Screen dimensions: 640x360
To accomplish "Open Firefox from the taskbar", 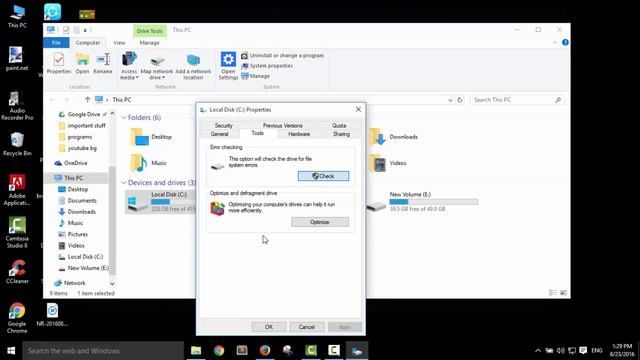I will click(x=265, y=351).
